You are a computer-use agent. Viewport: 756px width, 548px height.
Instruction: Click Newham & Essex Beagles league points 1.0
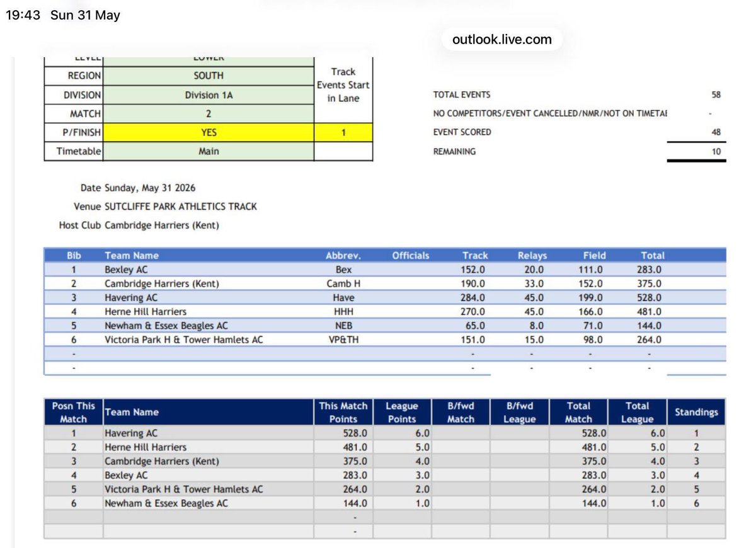(x=422, y=503)
